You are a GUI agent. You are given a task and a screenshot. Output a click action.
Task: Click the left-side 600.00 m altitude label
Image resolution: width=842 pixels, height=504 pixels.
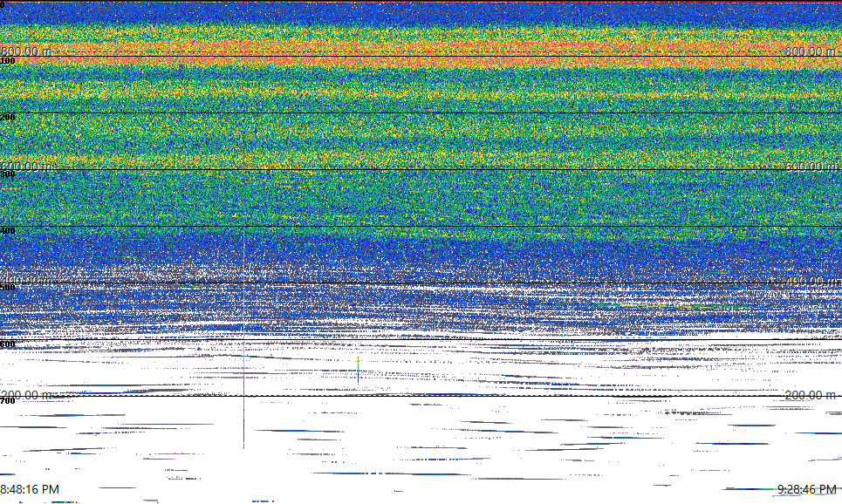pyautogui.click(x=26, y=166)
